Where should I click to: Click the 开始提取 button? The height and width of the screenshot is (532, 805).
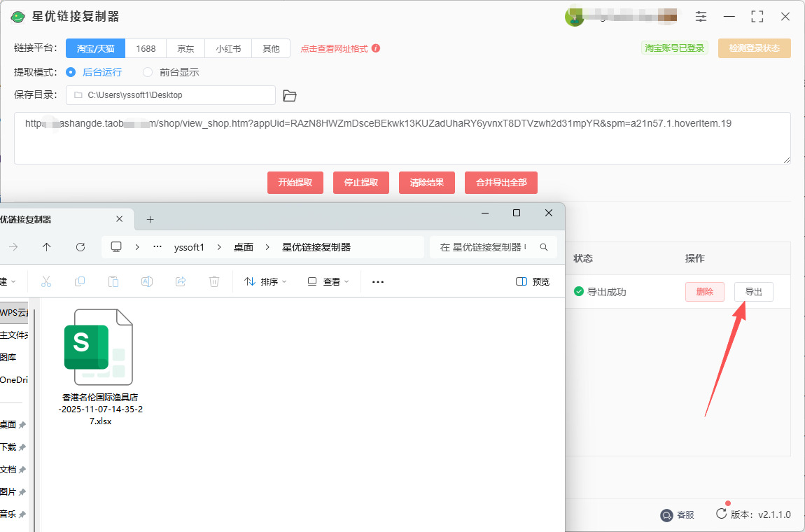[x=295, y=182]
